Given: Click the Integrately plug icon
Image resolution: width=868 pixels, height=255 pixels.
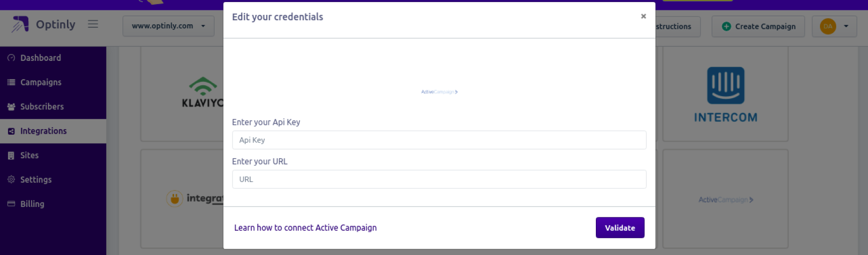Looking at the screenshot, I should coord(174,199).
